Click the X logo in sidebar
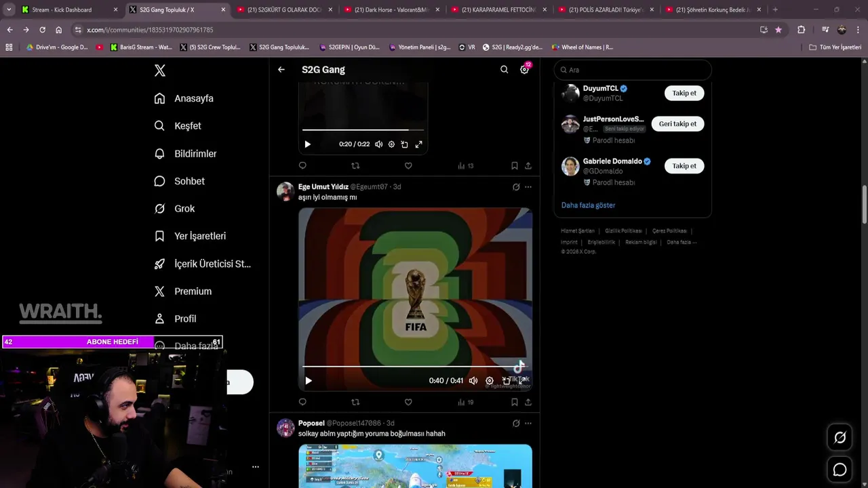The height and width of the screenshot is (488, 868). (159, 70)
